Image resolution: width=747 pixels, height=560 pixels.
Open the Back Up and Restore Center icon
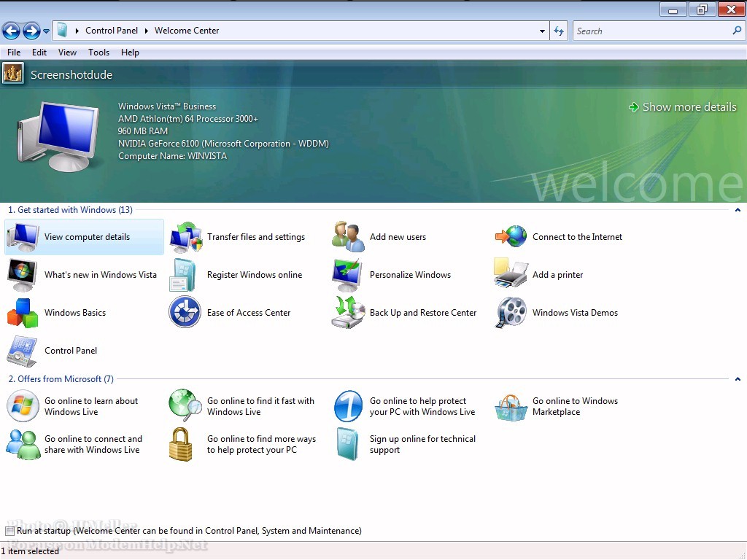[x=348, y=312]
